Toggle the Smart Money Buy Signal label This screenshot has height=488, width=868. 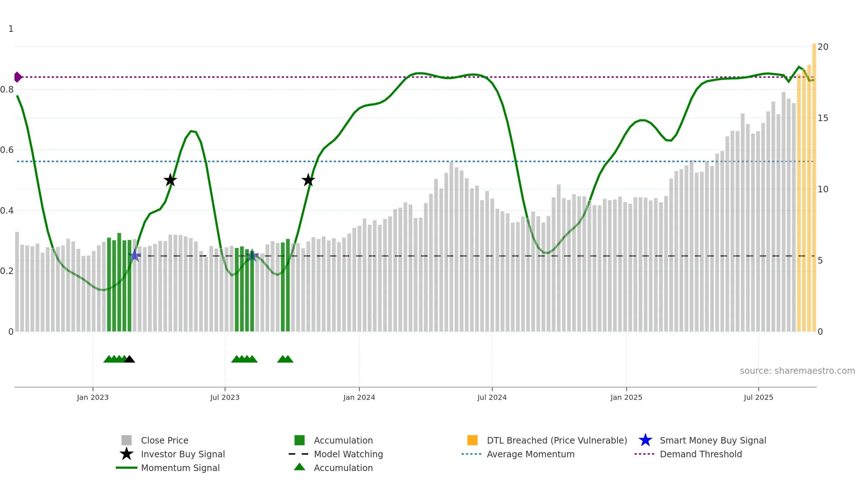(713, 440)
